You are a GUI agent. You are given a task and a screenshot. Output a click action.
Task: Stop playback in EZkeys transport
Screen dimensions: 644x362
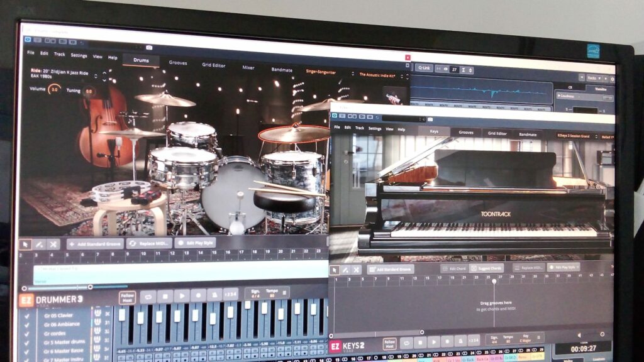419,342
